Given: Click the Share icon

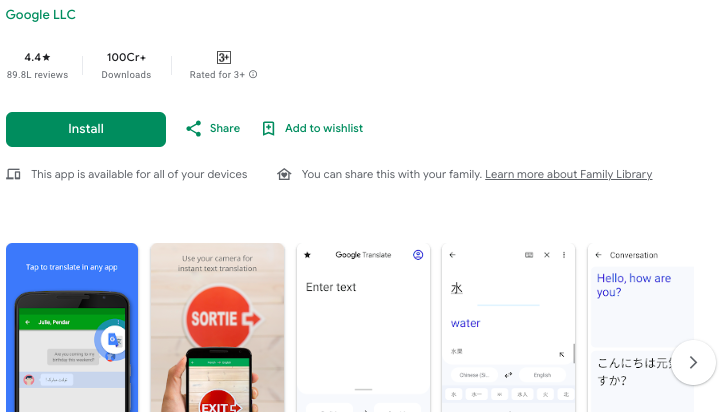Looking at the screenshot, I should (194, 129).
